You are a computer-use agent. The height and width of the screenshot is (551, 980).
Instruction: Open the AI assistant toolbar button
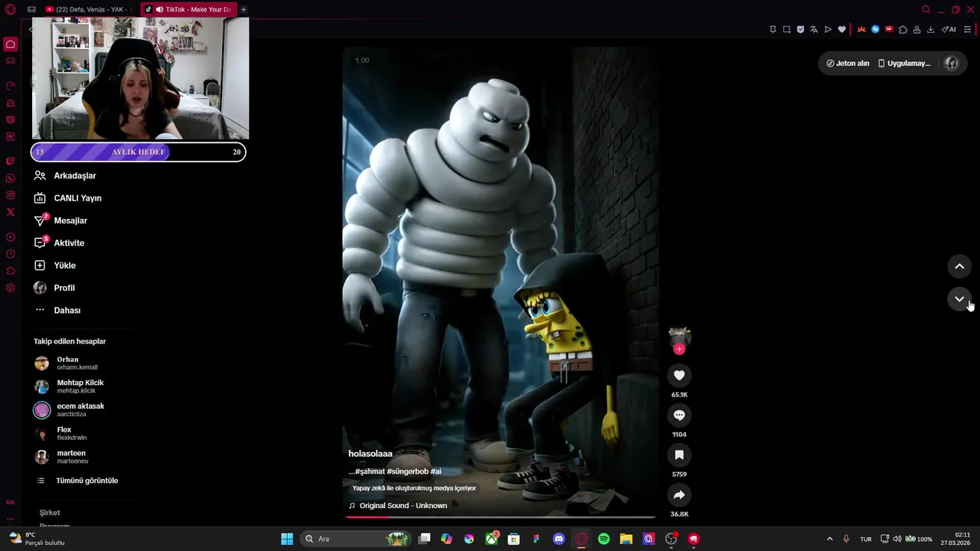pos(949,29)
